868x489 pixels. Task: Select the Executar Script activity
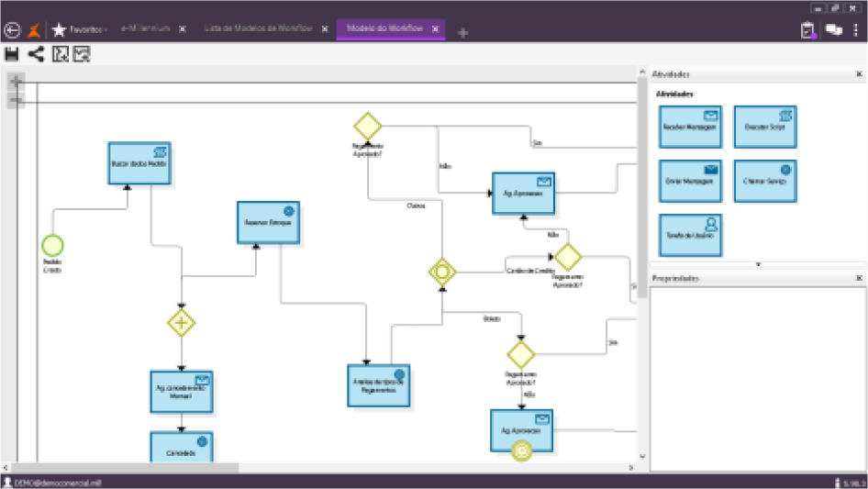click(x=764, y=127)
